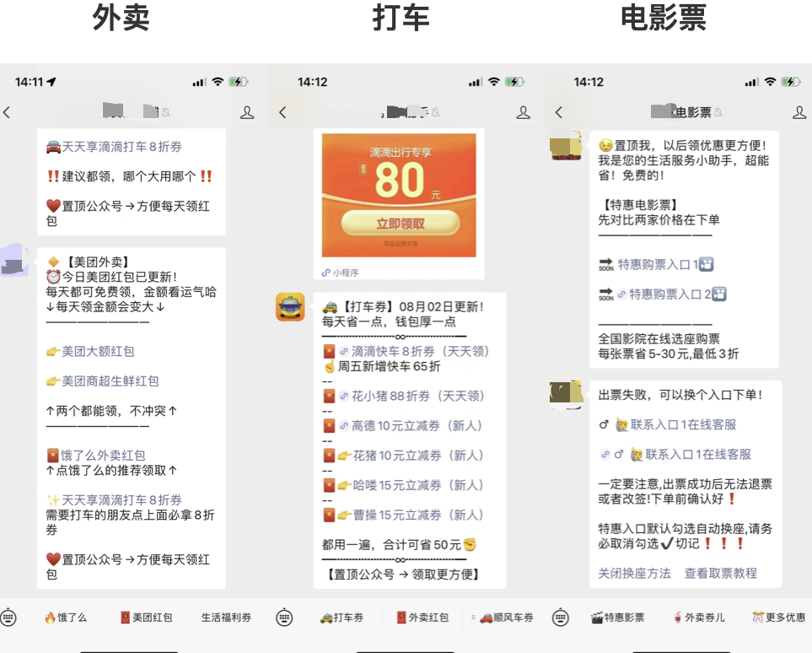Tap 【美团外卖】 message heading
Image resolution: width=812 pixels, height=653 pixels.
click(97, 262)
